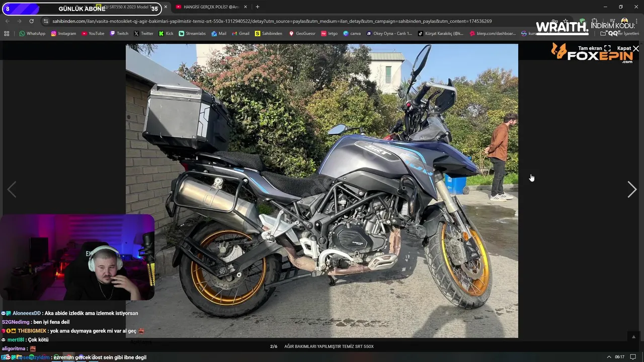Open the Extensions puzzle icon

point(594,21)
